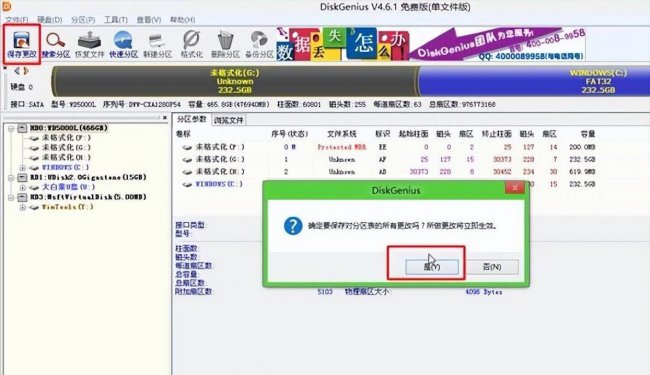Decline with the 否(N) button
This screenshot has width=650, height=375.
492,267
